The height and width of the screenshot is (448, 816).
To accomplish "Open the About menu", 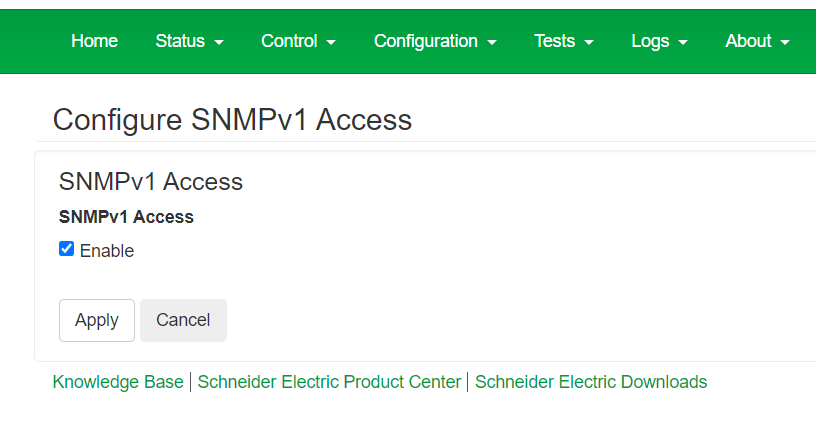I will tap(758, 41).
